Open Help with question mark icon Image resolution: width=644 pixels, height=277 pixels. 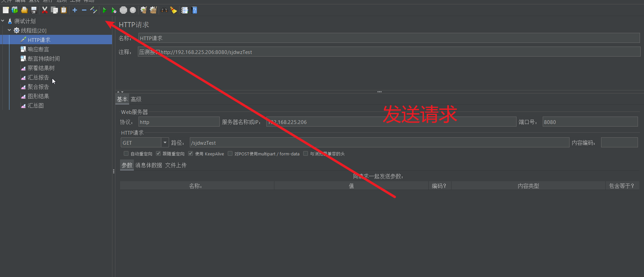pos(194,10)
